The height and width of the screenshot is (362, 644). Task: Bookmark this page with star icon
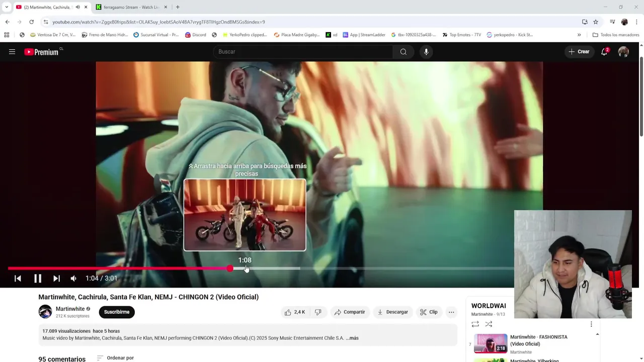point(596,22)
